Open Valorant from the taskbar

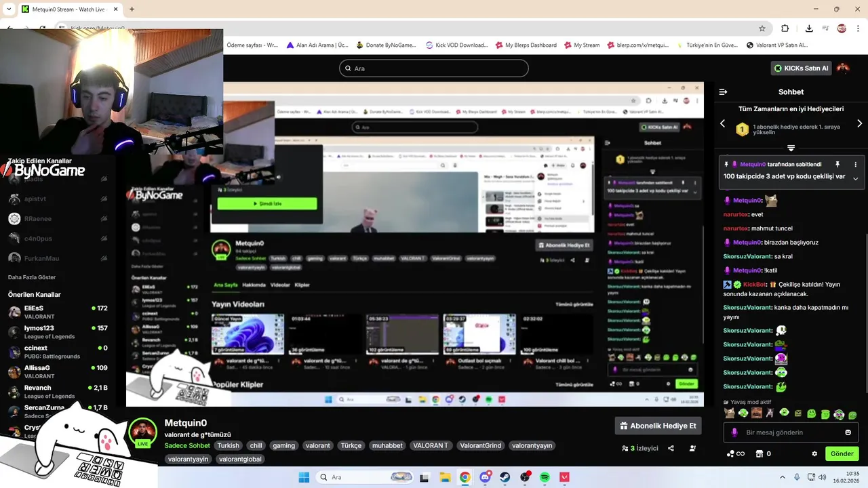pyautogui.click(x=565, y=477)
